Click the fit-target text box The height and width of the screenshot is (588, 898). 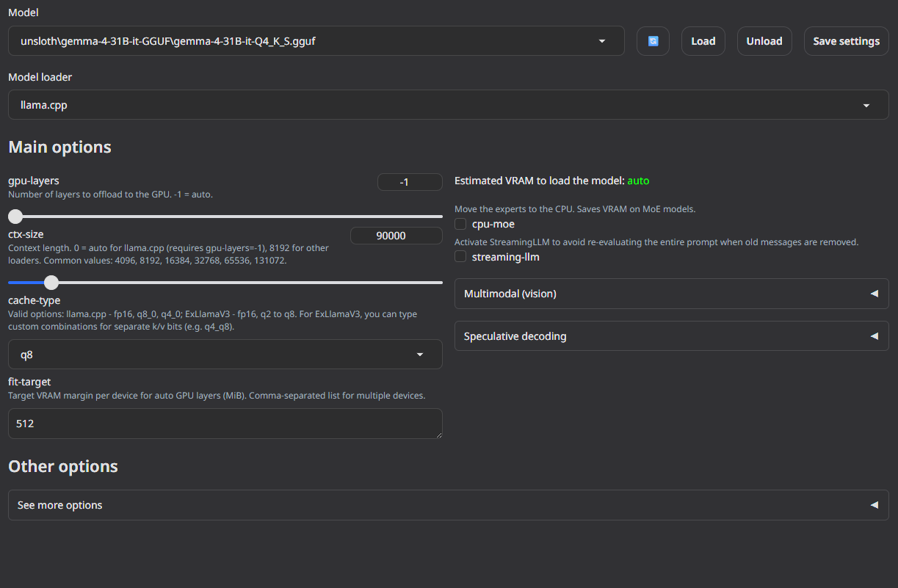225,424
